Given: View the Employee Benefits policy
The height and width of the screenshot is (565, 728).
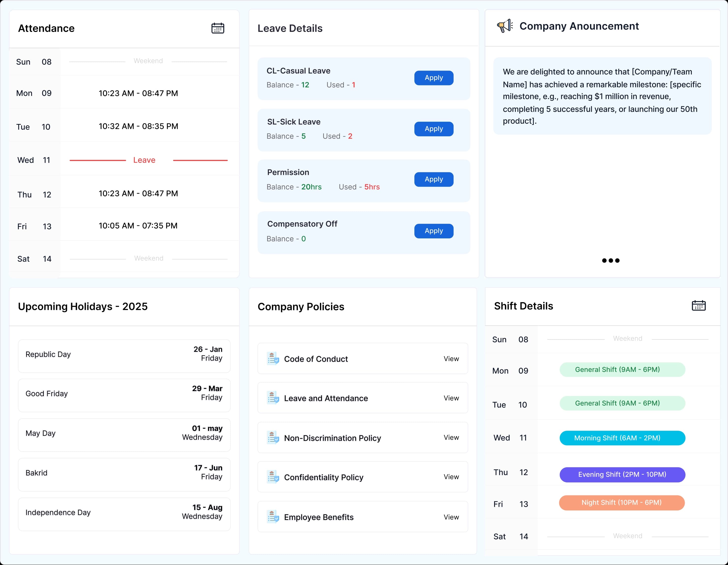Looking at the screenshot, I should coord(451,517).
